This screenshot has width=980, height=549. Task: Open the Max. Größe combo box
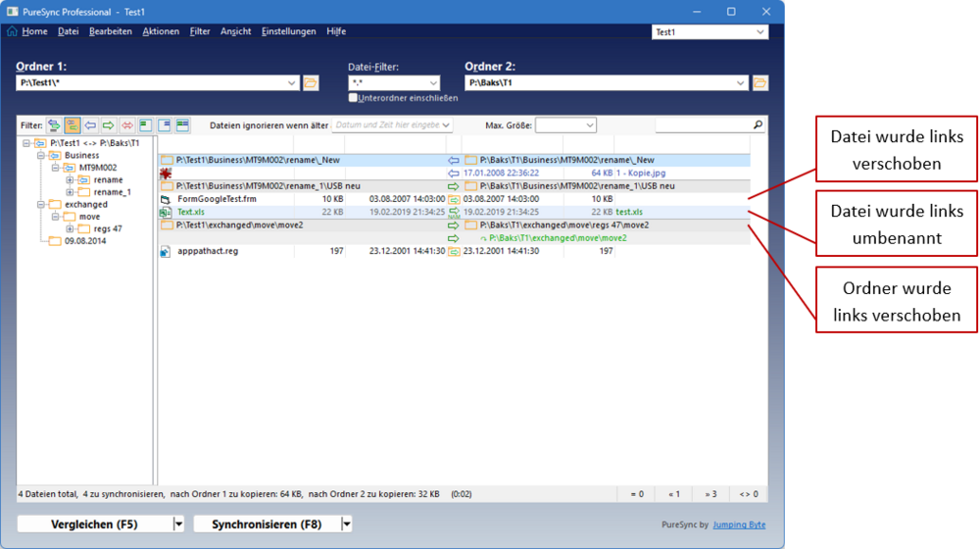(565, 125)
